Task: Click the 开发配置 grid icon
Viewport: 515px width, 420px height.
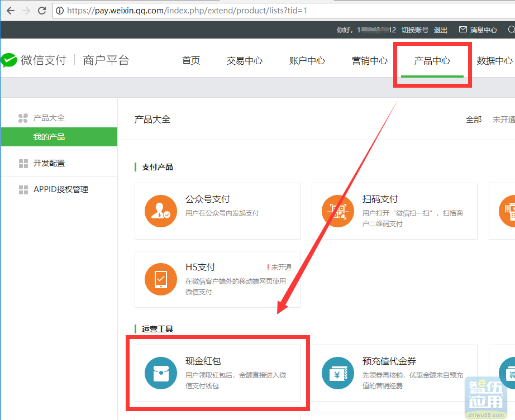Action: 23,163
